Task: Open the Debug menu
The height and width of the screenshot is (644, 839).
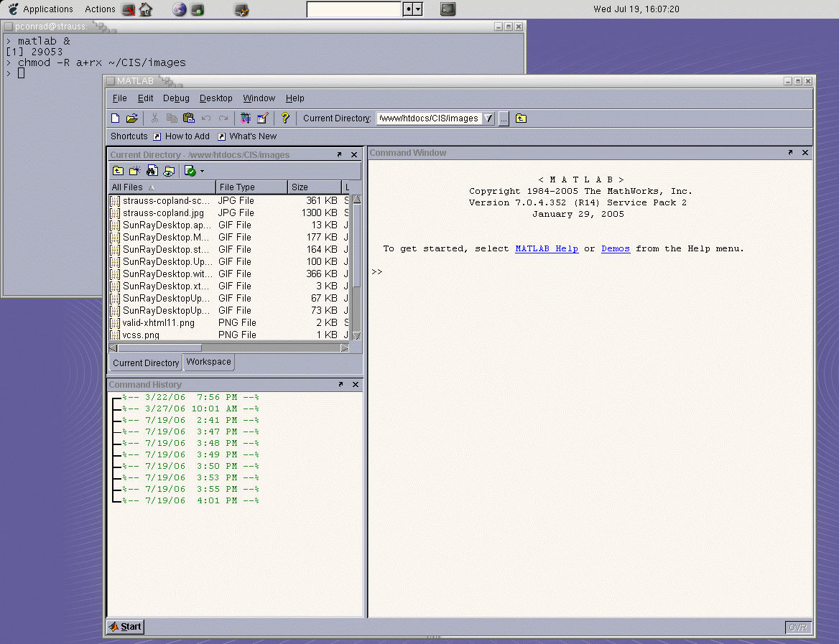Action: pos(176,98)
